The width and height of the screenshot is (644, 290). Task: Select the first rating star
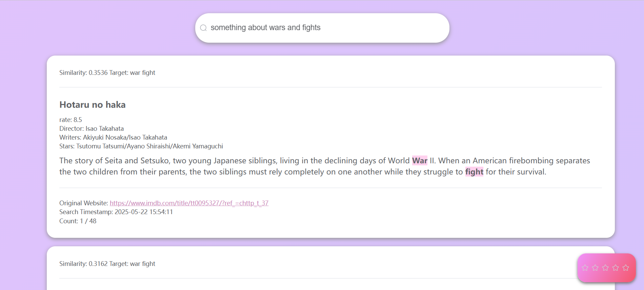[x=585, y=268]
